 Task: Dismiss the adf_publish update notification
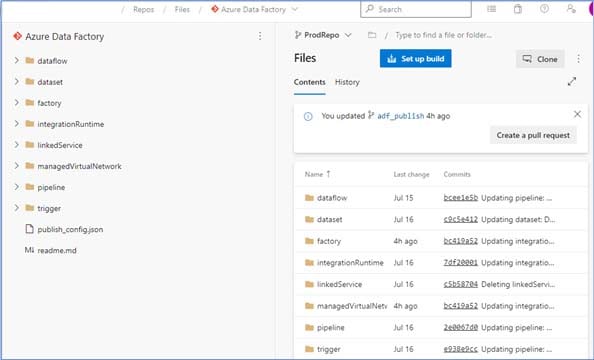click(x=577, y=114)
